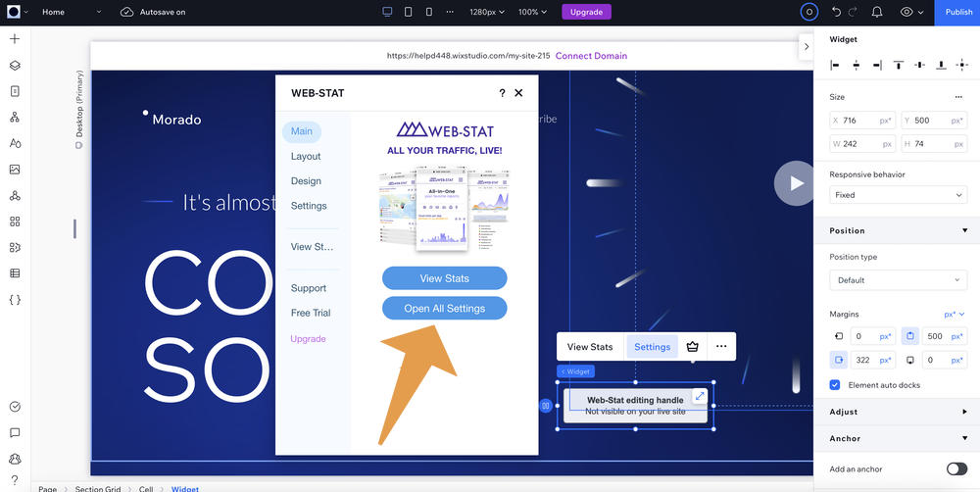980x492 pixels.
Task: Collapse the inspector panel arrow
Action: [x=807, y=47]
